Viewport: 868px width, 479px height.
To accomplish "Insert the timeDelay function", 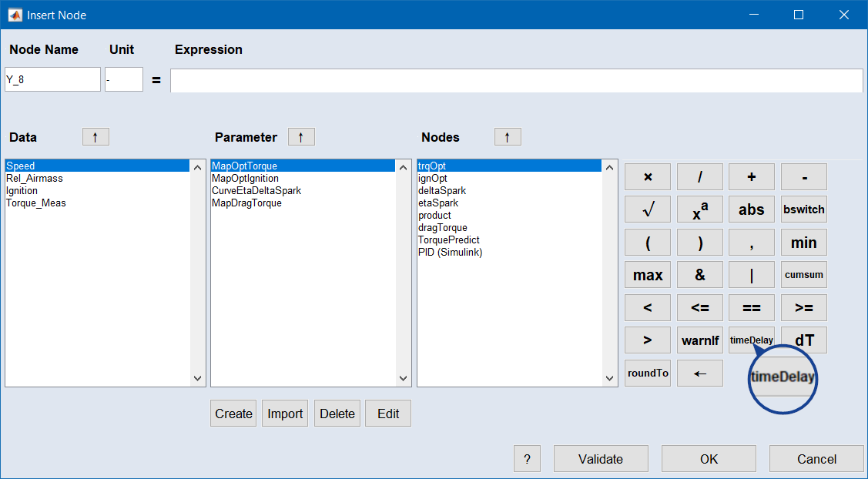I will [752, 340].
